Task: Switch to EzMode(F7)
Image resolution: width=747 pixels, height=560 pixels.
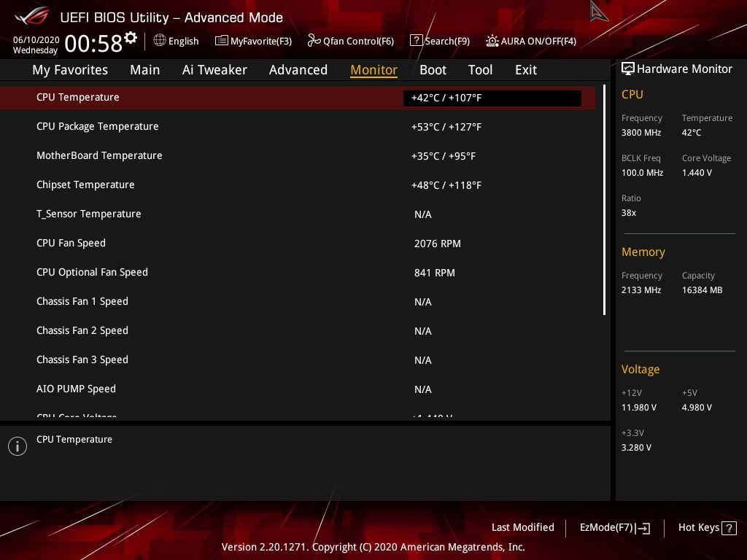Action: pos(606,528)
